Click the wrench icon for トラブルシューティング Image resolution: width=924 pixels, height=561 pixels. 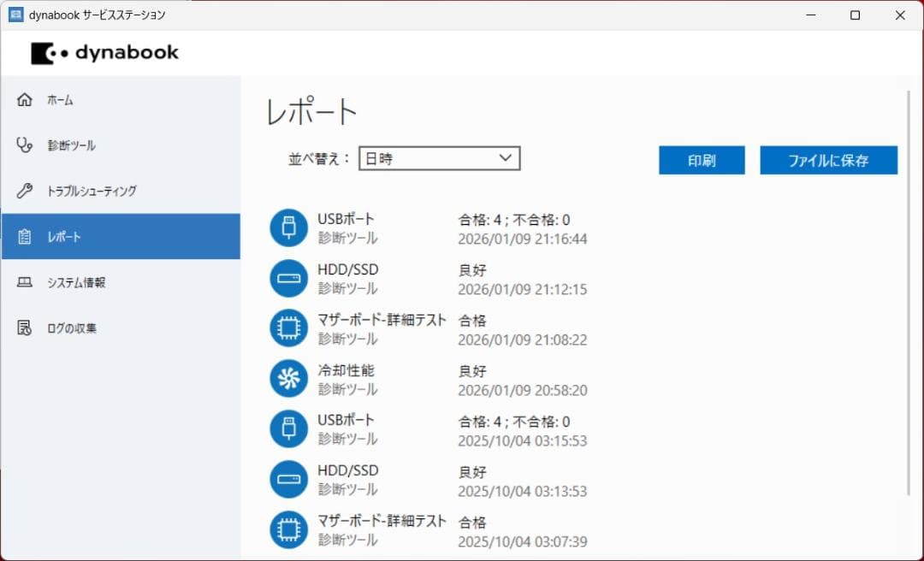pyautogui.click(x=23, y=191)
